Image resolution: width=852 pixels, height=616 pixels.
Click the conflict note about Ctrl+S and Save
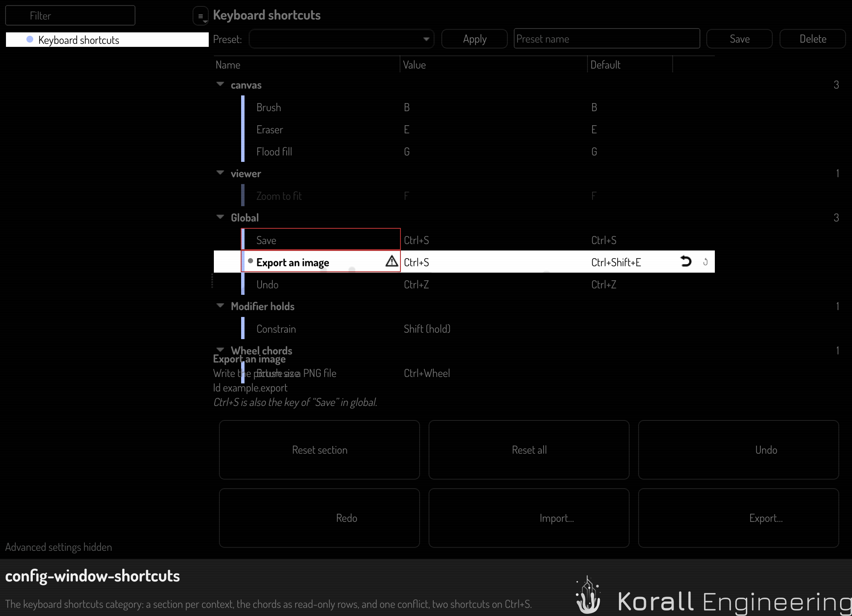(295, 402)
